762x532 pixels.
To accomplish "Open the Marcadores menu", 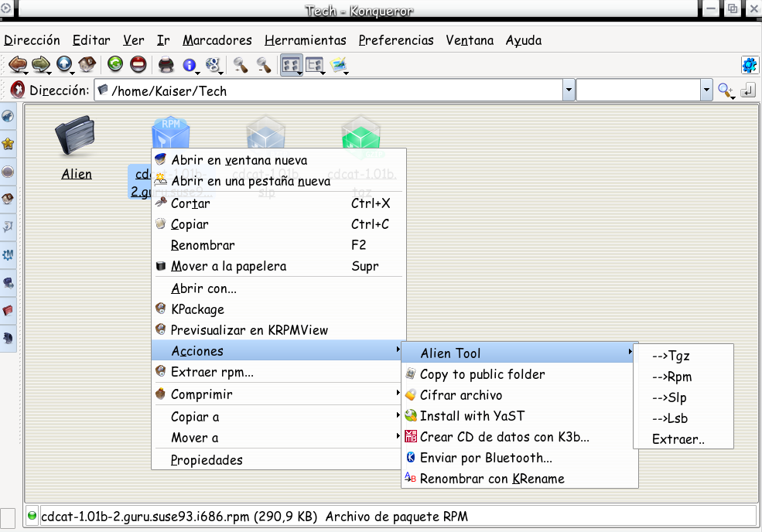I will point(217,40).
